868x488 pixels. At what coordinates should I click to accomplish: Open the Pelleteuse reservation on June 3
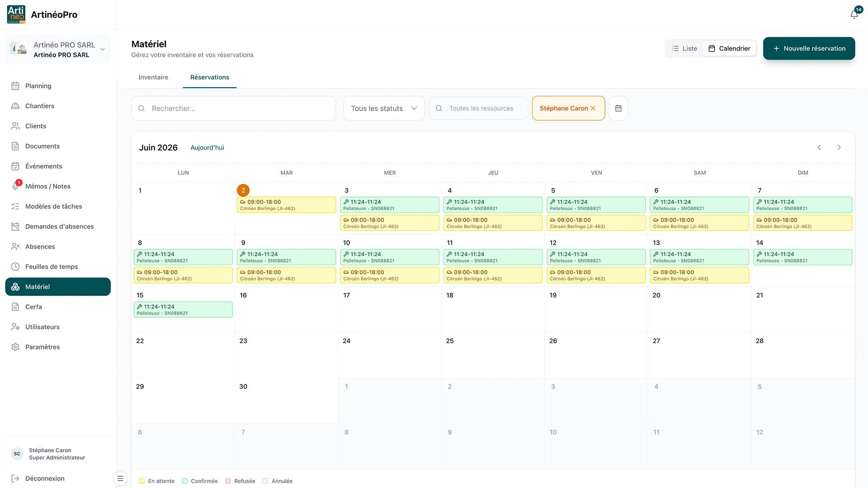390,205
